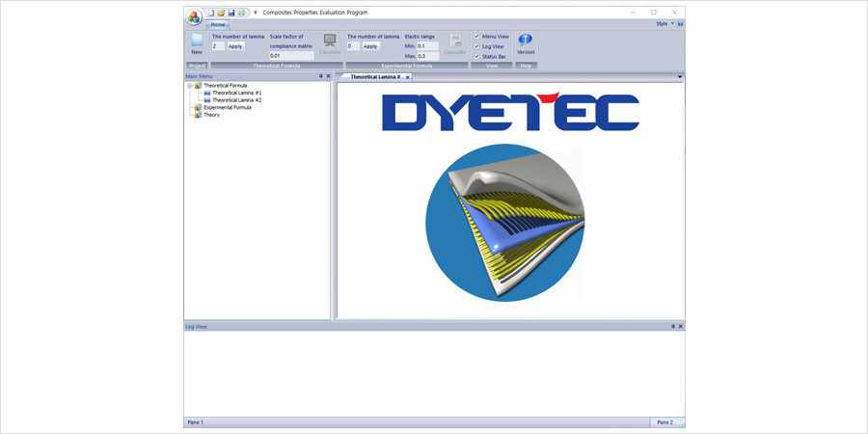
Task: Select the Theory tree node
Action: [211, 115]
